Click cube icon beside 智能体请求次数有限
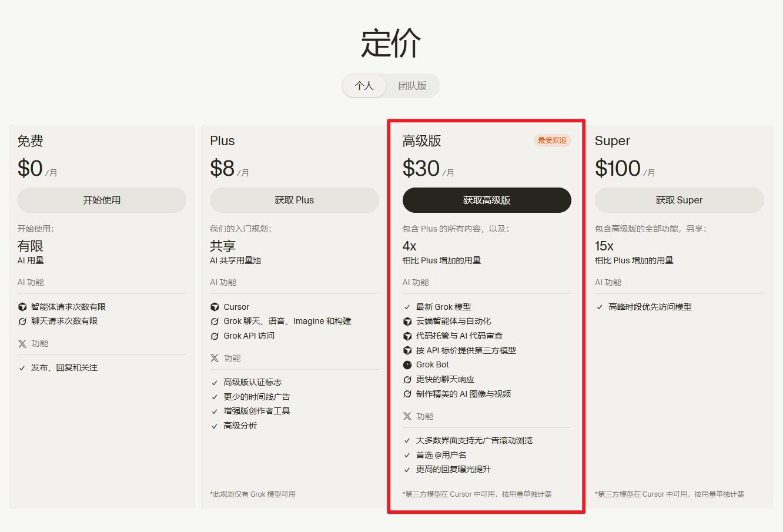783x532 pixels. [x=22, y=307]
